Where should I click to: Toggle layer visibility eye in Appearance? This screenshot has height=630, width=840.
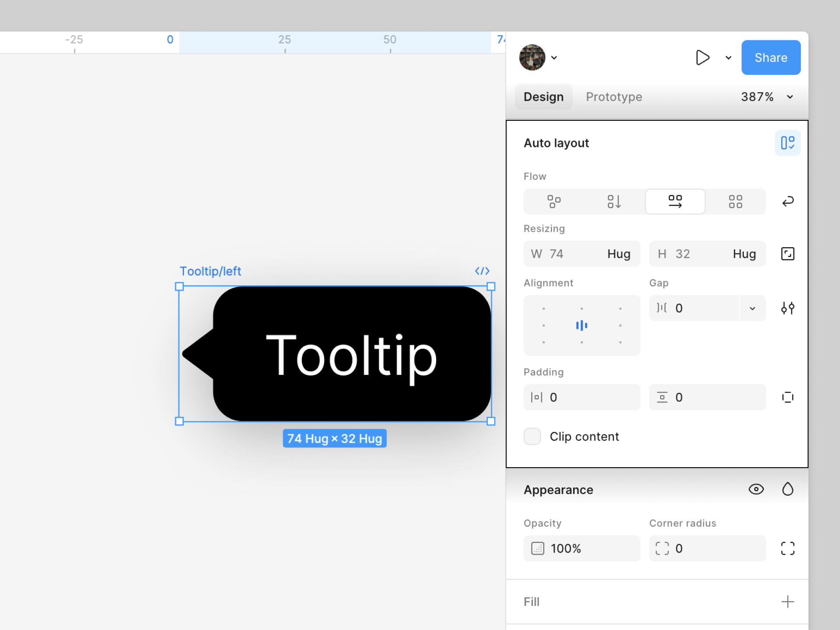tap(756, 489)
